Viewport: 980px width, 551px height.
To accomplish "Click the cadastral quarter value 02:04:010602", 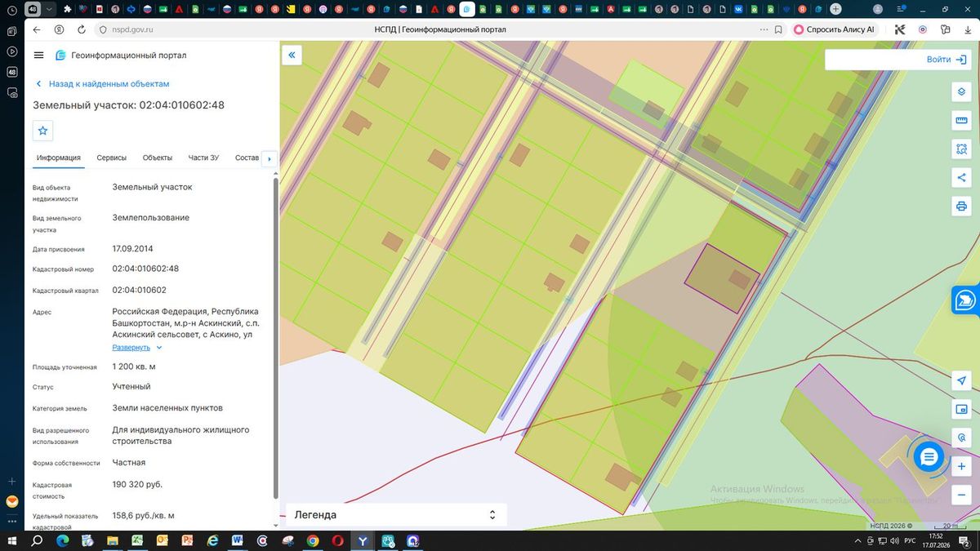I will [140, 290].
